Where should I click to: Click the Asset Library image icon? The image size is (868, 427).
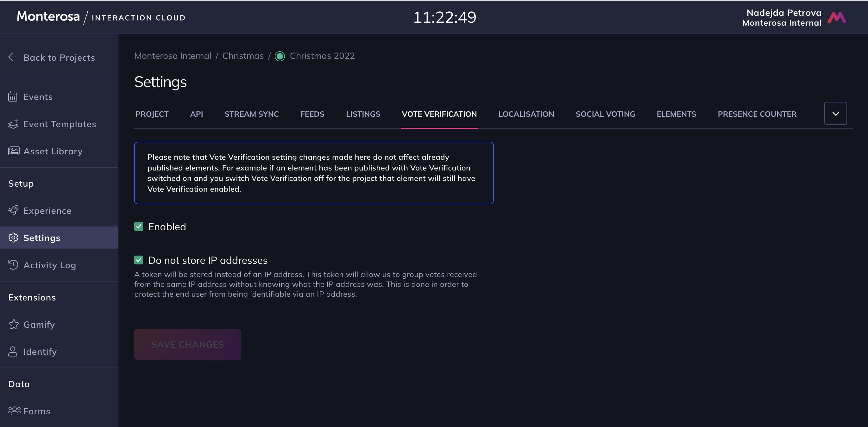pyautogui.click(x=14, y=151)
